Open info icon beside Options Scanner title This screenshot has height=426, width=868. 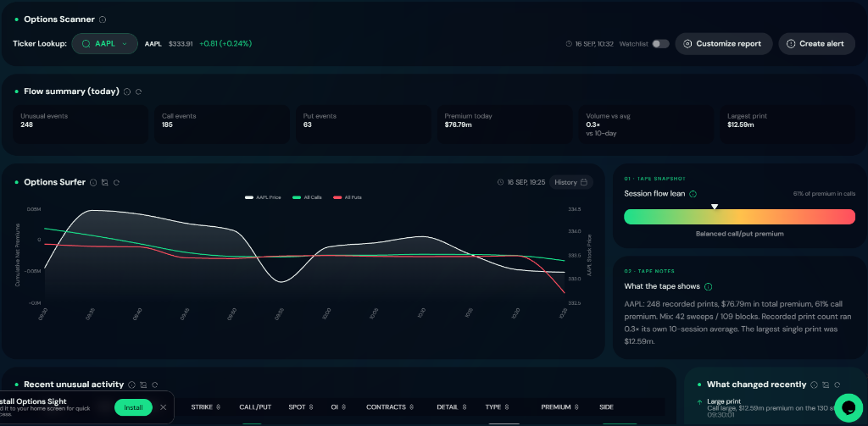coord(103,19)
